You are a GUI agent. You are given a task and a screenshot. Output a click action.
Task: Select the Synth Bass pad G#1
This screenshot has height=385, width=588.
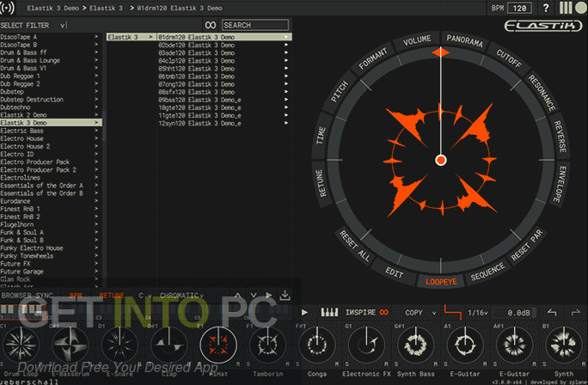click(415, 345)
